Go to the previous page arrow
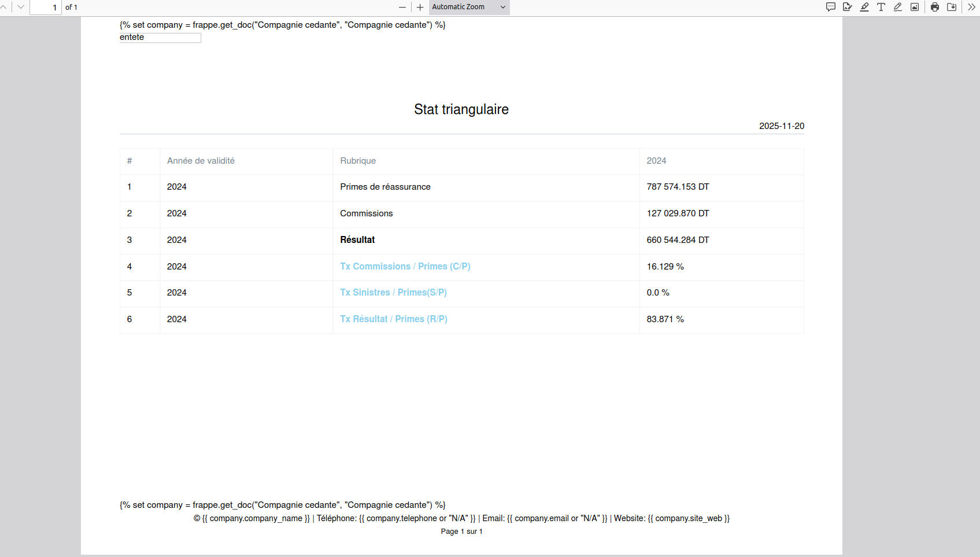The width and height of the screenshot is (980, 557). click(3, 7)
